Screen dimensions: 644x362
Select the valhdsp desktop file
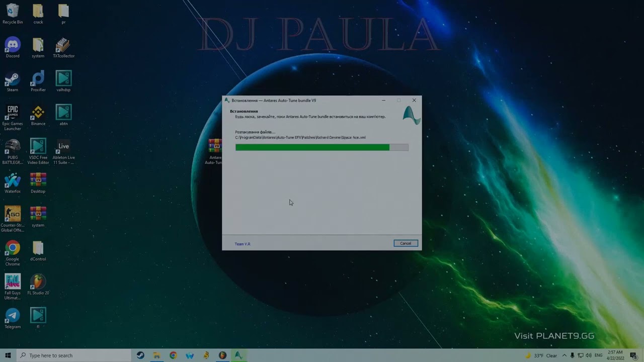click(63, 81)
